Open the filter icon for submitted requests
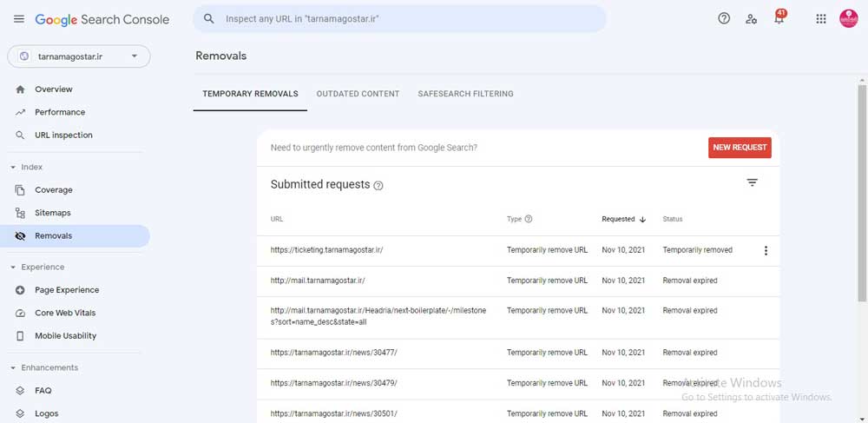This screenshot has height=423, width=868. click(752, 182)
